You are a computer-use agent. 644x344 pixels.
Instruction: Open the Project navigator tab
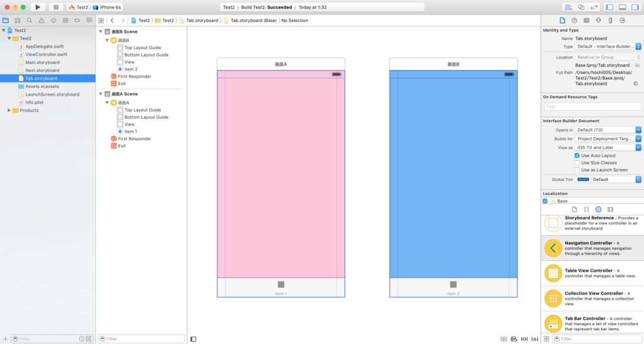coord(6,20)
